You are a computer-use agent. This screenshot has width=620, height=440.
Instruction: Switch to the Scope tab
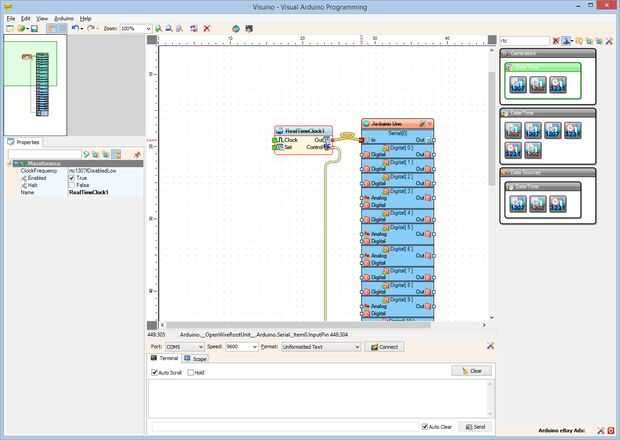click(x=195, y=359)
